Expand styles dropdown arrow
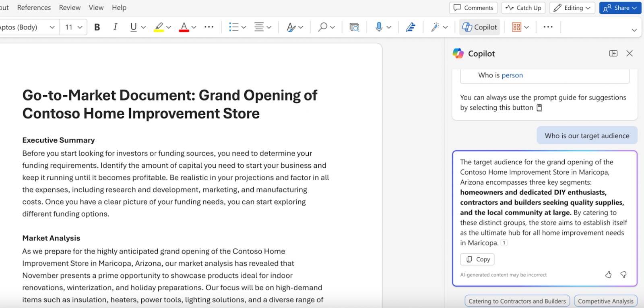The image size is (644, 308). [301, 27]
